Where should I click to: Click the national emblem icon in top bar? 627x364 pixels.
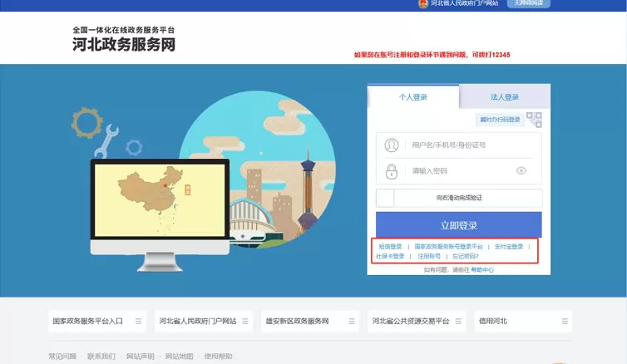tap(422, 3)
